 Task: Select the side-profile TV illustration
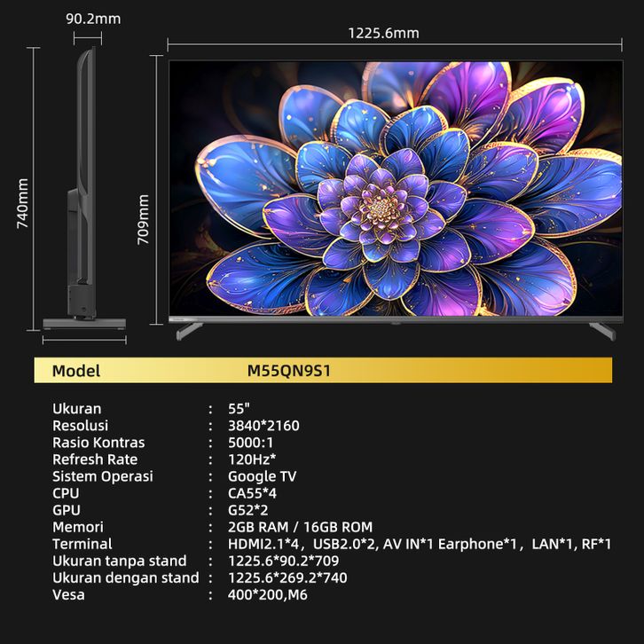pos(84,191)
